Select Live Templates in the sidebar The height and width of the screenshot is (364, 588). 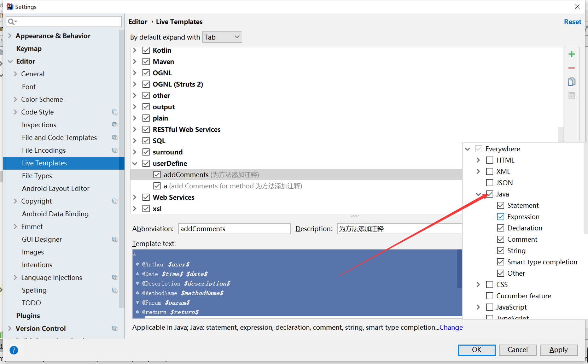click(x=64, y=163)
